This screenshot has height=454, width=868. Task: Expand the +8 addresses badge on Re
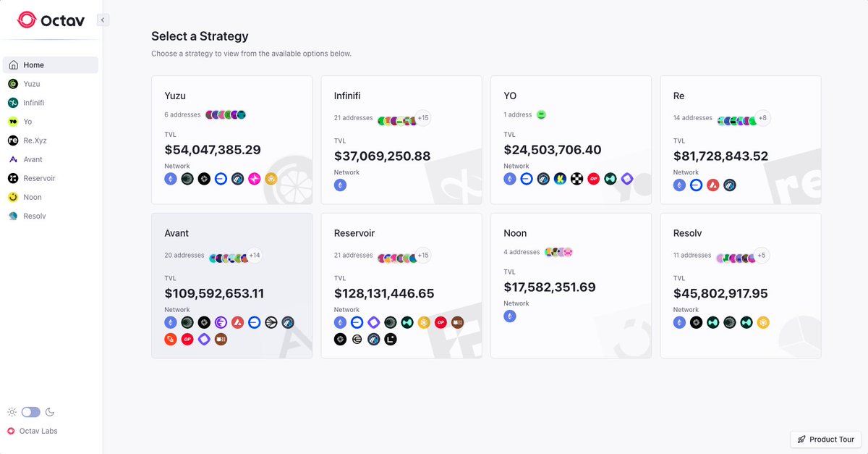[762, 118]
